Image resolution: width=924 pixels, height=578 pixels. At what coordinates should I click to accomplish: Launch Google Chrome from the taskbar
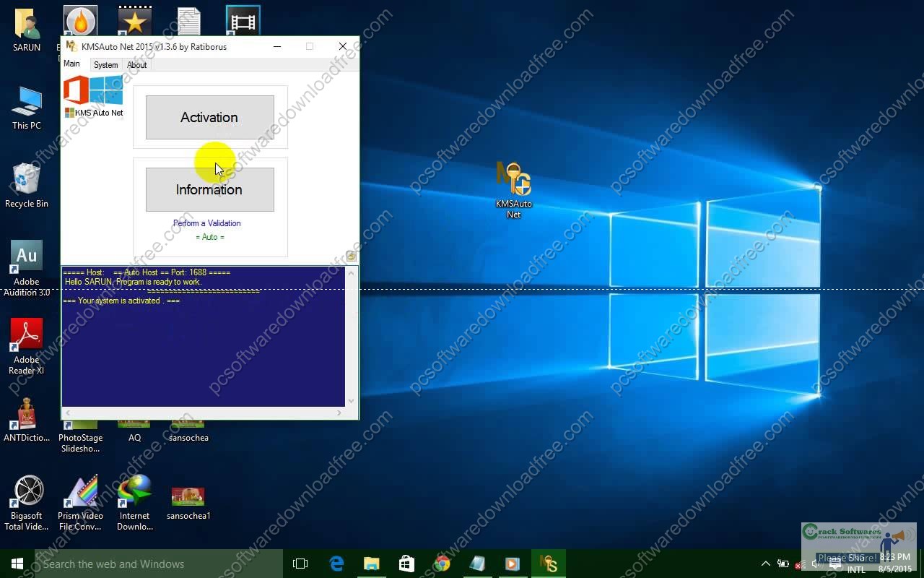[x=442, y=564]
